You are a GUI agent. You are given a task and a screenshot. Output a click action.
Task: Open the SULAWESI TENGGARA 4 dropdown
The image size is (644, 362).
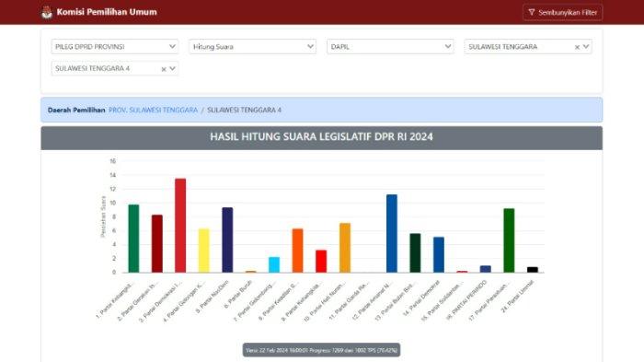(x=115, y=68)
